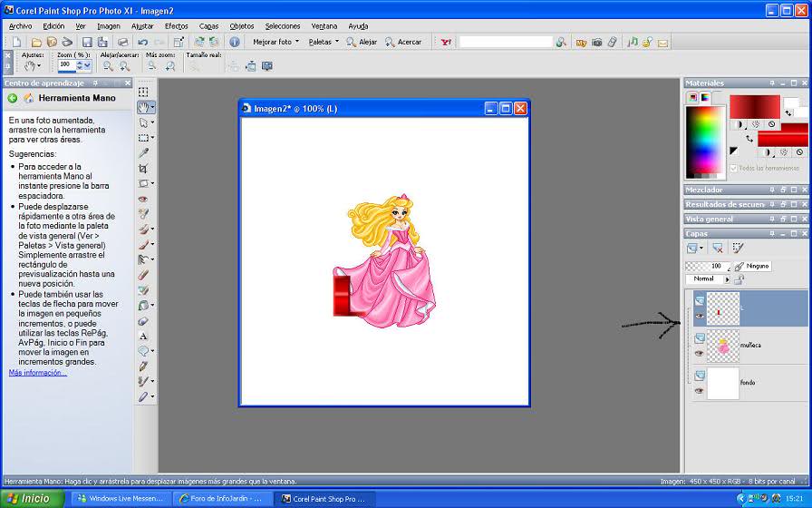Select the Preset Shape speech-bubble tool
This screenshot has width=812, height=508.
click(143, 351)
